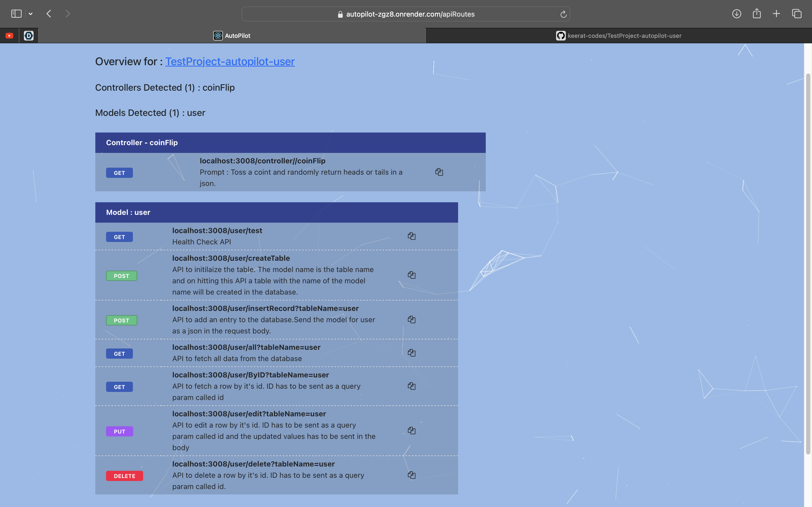
Task: Show Safari downloads
Action: 737,14
